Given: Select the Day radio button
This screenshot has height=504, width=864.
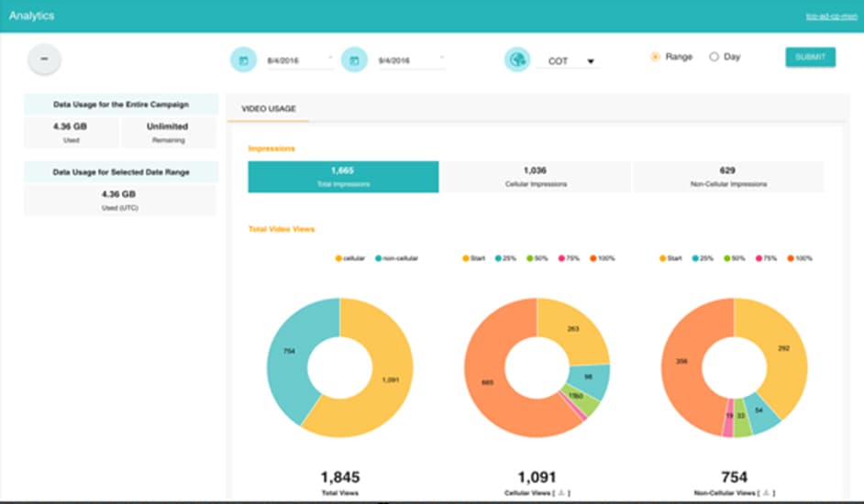Looking at the screenshot, I should click(x=714, y=57).
